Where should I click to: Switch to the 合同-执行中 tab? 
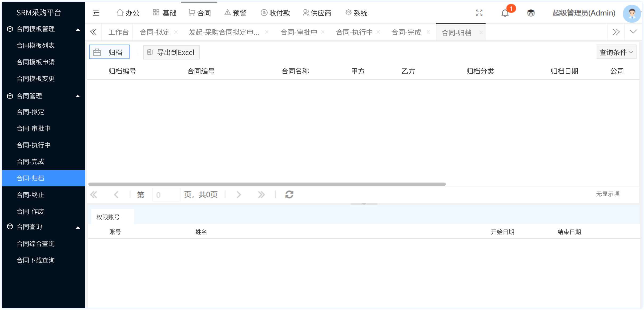354,32
